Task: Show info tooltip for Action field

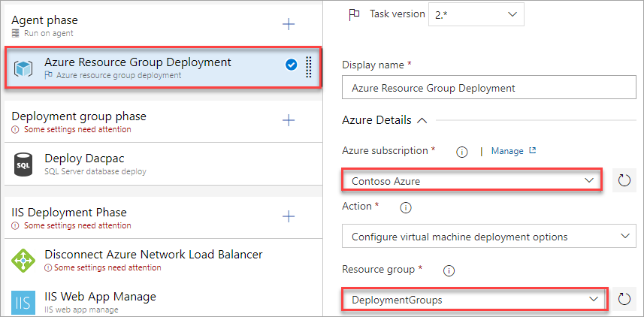Action: tap(406, 207)
